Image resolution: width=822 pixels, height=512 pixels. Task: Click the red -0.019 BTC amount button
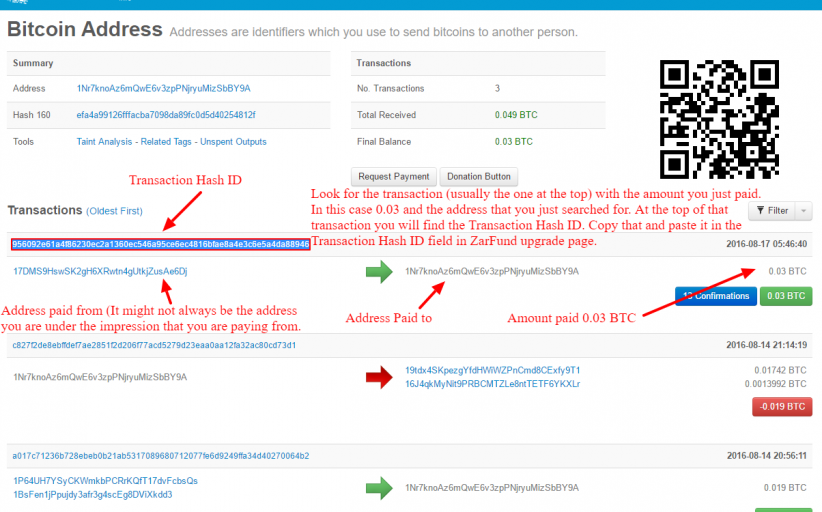(781, 407)
